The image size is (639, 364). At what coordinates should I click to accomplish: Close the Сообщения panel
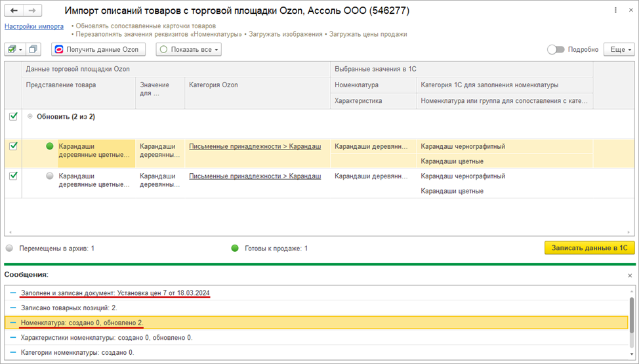(x=630, y=275)
